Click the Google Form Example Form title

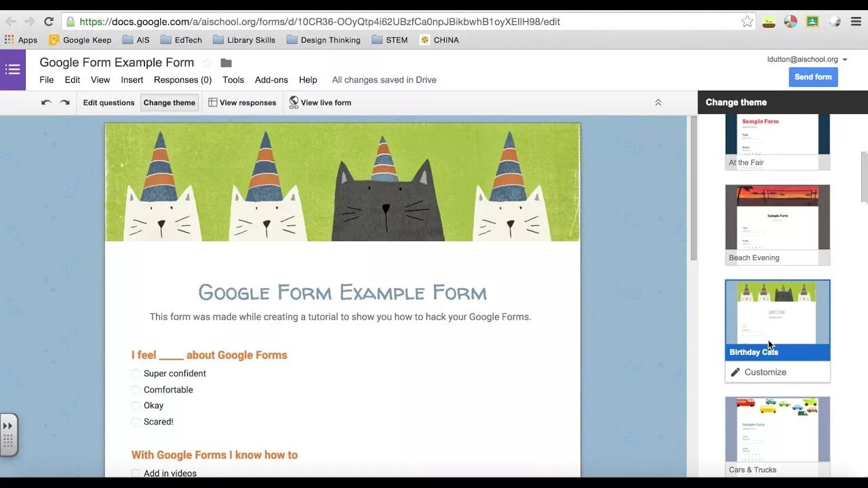(x=117, y=62)
